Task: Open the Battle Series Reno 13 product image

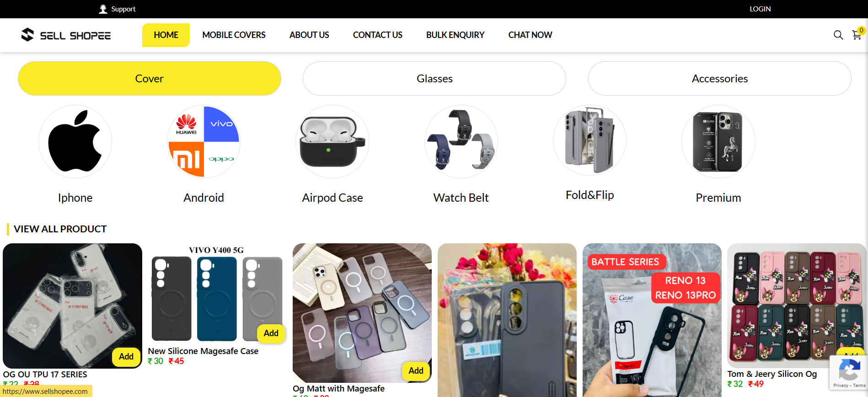Action: click(652, 320)
